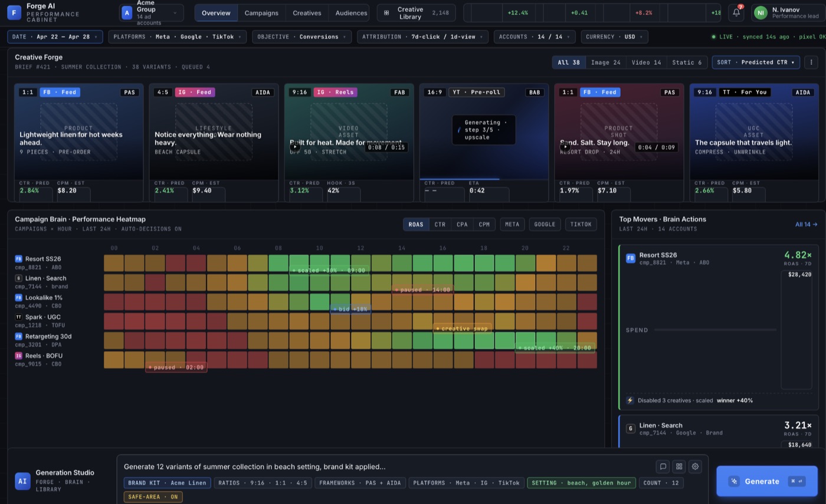Toggle the TIKTOK heatmap filter

pos(581,224)
